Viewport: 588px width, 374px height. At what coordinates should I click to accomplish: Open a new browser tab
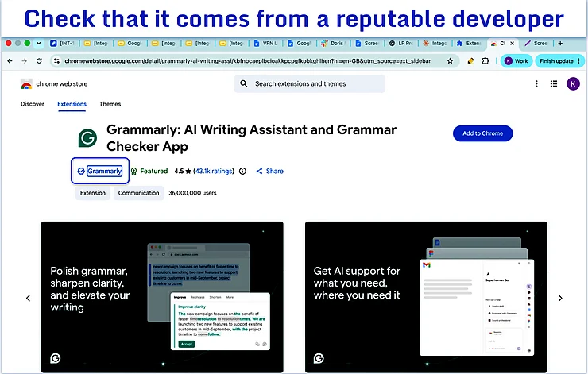560,44
